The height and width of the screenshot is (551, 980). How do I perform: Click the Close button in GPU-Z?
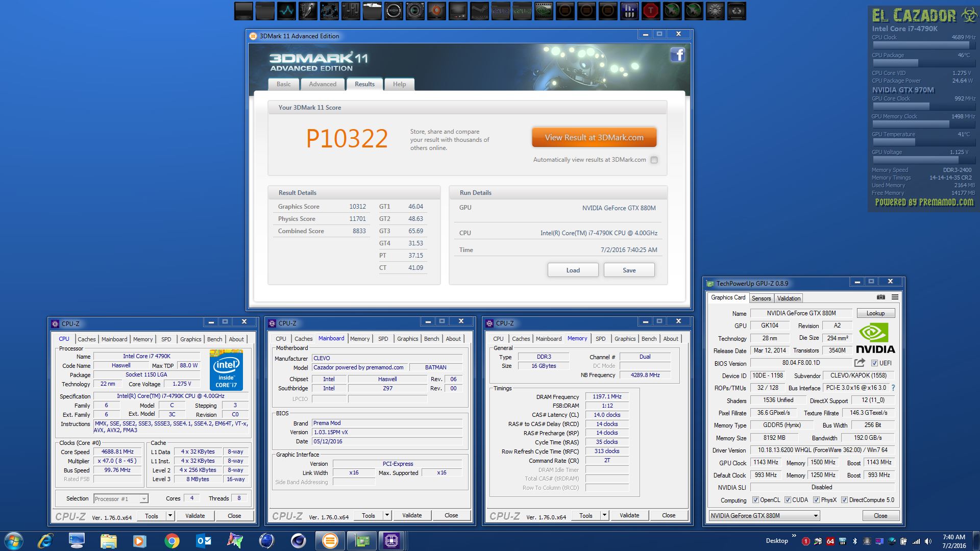tap(880, 516)
